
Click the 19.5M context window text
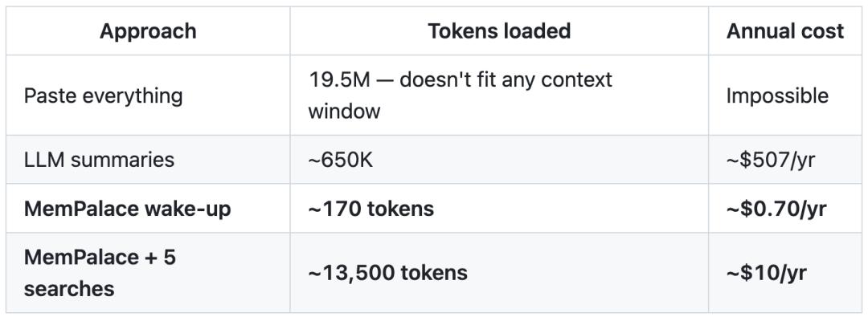[x=460, y=96]
